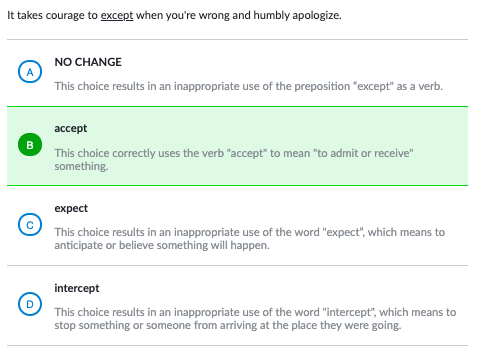The height and width of the screenshot is (361, 491).
Task: Click the explanation for verb 'accept'
Action: click(x=234, y=160)
